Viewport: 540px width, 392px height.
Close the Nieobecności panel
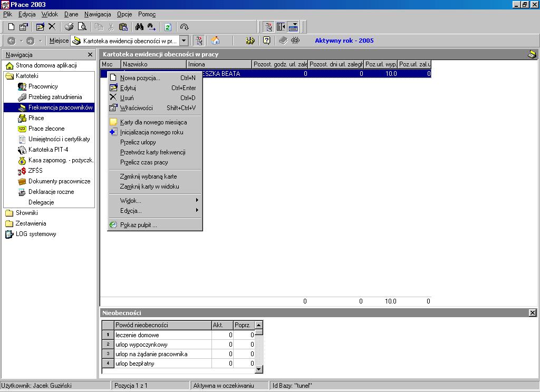[x=533, y=312]
